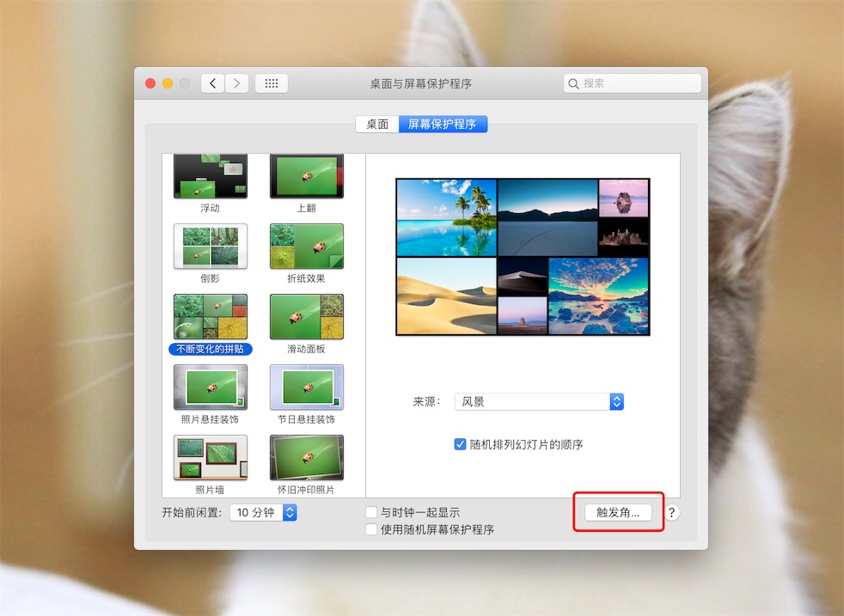Click the large screen saver preview image
The width and height of the screenshot is (844, 616).
pyautogui.click(x=523, y=257)
